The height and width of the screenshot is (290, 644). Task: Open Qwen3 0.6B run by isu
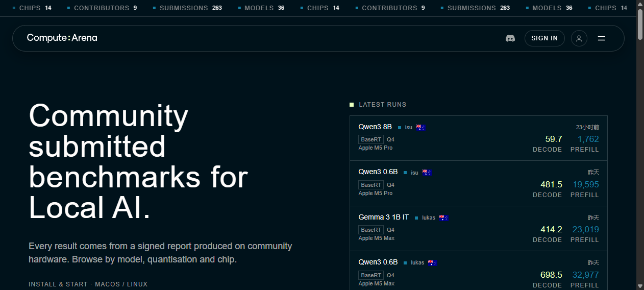point(479,183)
